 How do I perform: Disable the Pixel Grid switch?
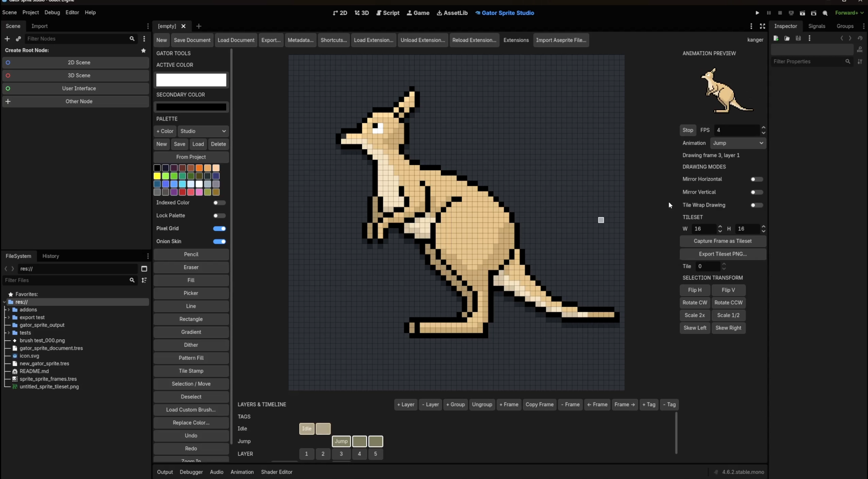pyautogui.click(x=219, y=228)
